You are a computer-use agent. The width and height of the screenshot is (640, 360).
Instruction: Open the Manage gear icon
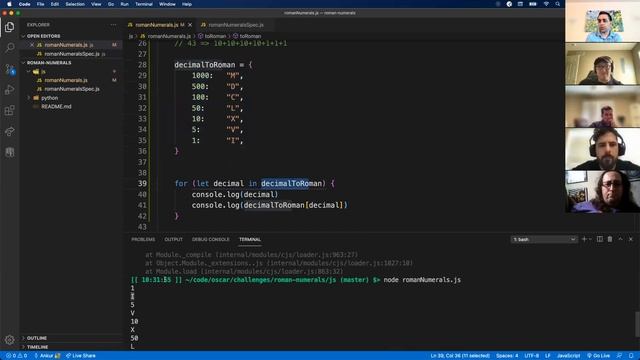9,340
